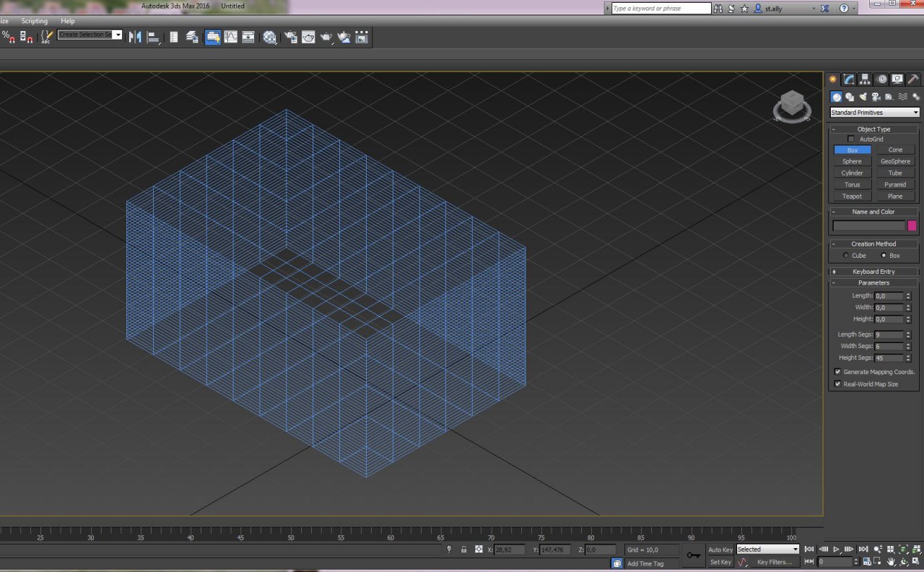Open the Scene Explorer toggle icon
Image resolution: width=924 pixels, height=572 pixels.
174,37
